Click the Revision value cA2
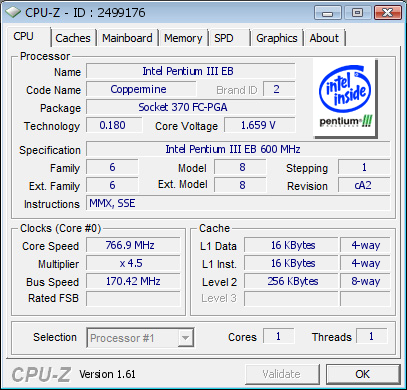 [x=364, y=185]
